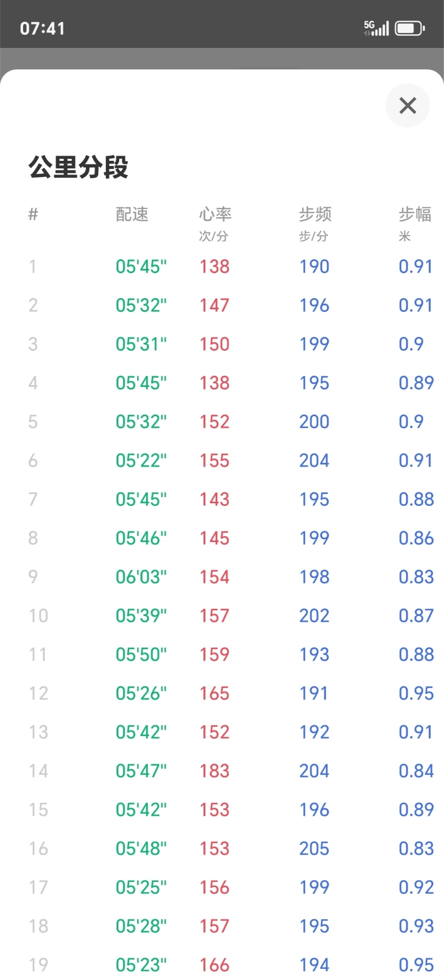This screenshot has width=444, height=980.
Task: Tap heart rate 183 in kilometer 14
Action: tap(215, 771)
